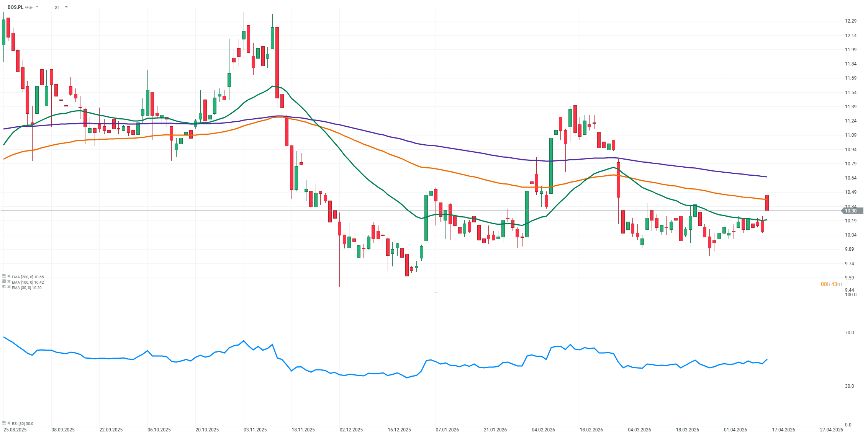Remove the EMA 30 indicator

tap(9, 287)
